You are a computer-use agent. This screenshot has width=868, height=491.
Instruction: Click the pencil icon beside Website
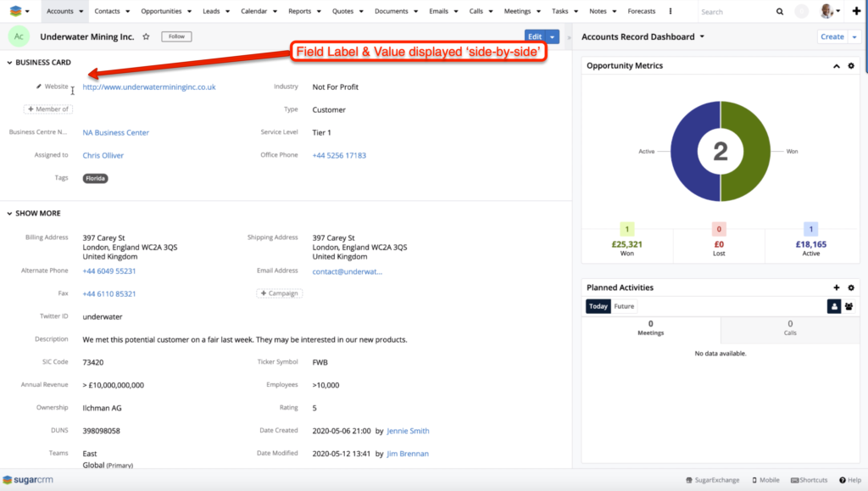click(39, 86)
